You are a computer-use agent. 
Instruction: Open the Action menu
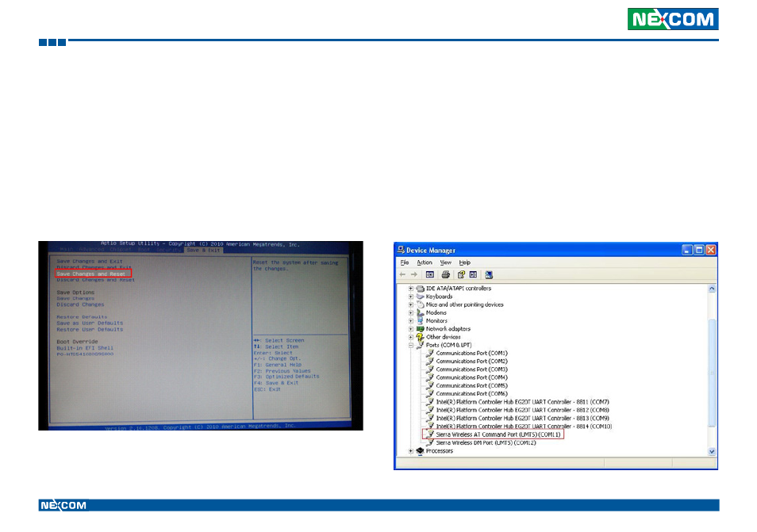coord(425,262)
